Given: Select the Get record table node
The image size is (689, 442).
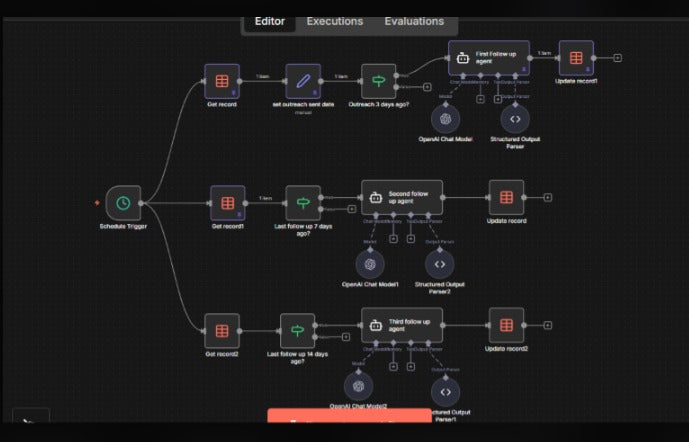Looking at the screenshot, I should (x=222, y=81).
